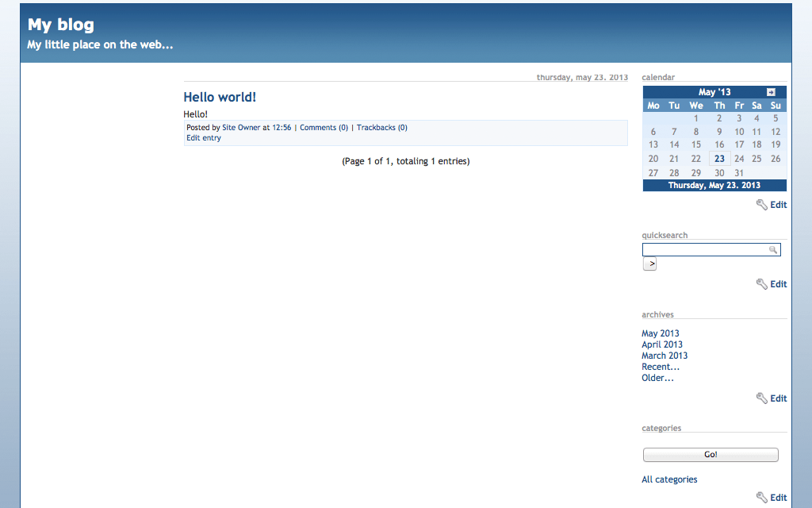Click 'My blog' header title

coord(60,25)
